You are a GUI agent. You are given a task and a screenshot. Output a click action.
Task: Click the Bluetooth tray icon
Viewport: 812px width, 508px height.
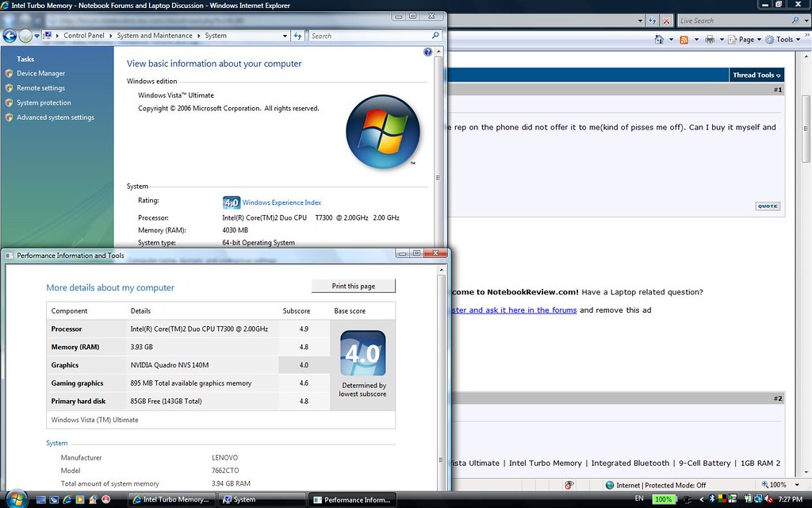711,499
